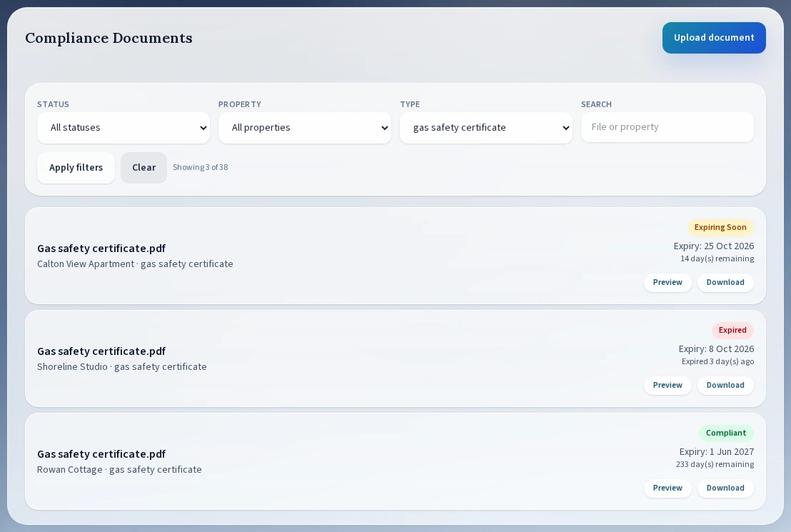Download the Rowan Cottage certificate
This screenshot has height=532, width=791.
coord(725,488)
